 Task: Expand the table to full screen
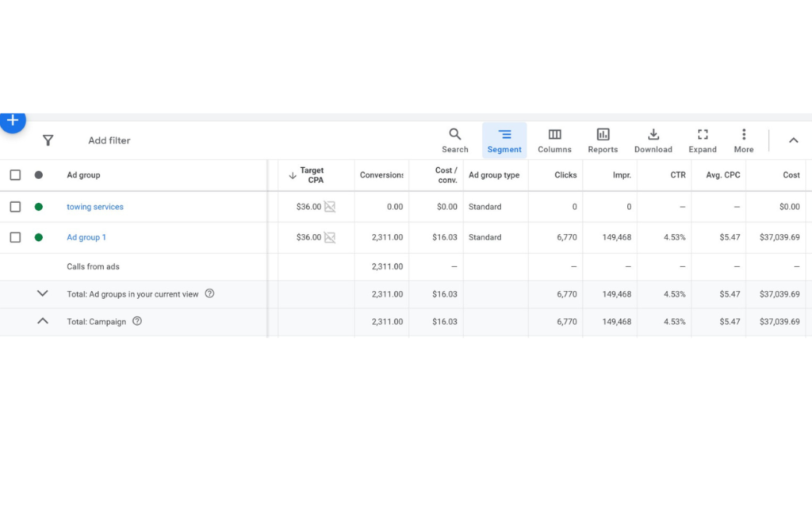click(703, 140)
